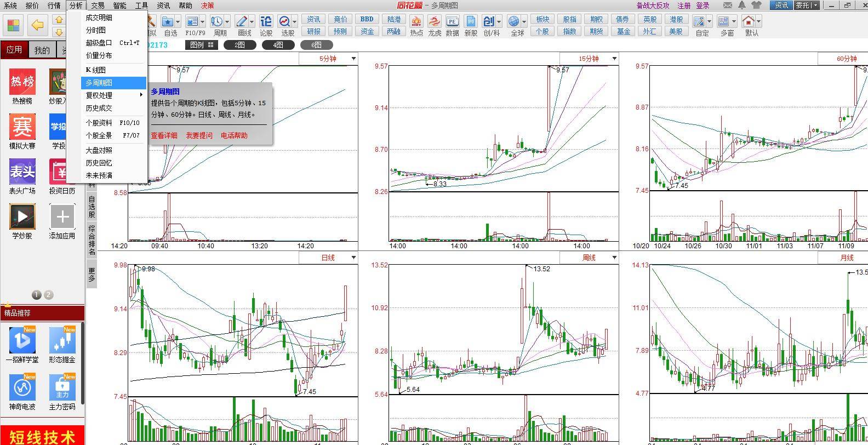Viewport: 868px width, 445px height.
Task: Open the 自定 custom layout icon
Action: click(x=699, y=22)
